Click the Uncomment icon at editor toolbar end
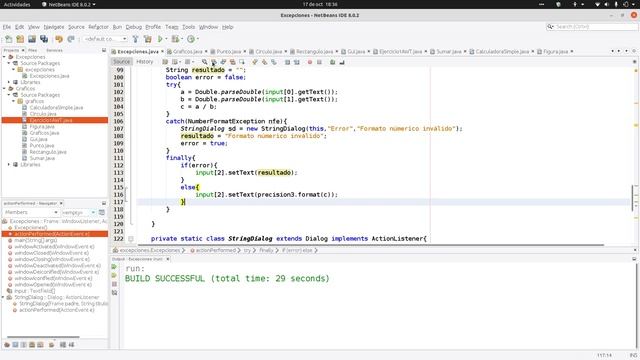This screenshot has height=360, width=640. click(x=342, y=62)
